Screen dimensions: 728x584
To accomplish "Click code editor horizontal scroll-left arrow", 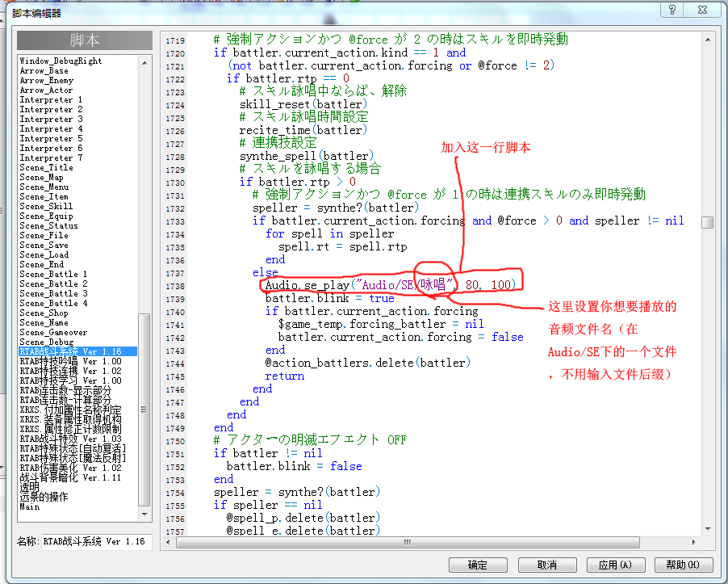I will point(168,542).
